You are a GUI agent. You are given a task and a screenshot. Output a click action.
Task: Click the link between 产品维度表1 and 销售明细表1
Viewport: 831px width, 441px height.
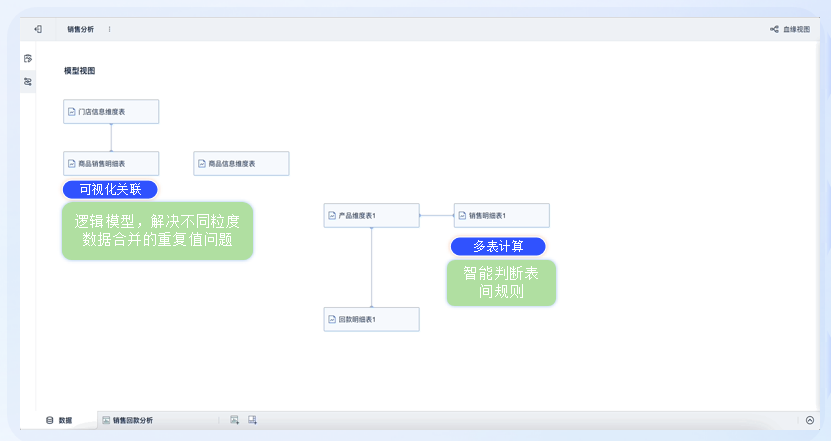click(x=437, y=216)
